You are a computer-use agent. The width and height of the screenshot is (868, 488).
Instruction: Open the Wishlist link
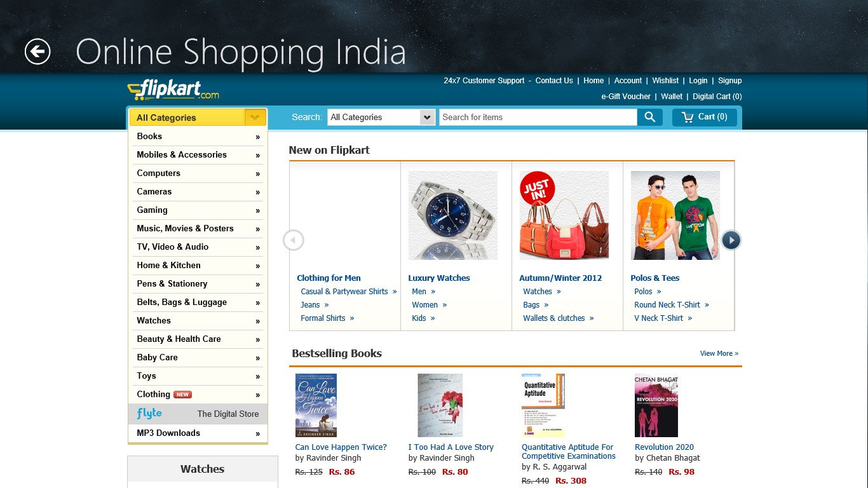pyautogui.click(x=665, y=81)
